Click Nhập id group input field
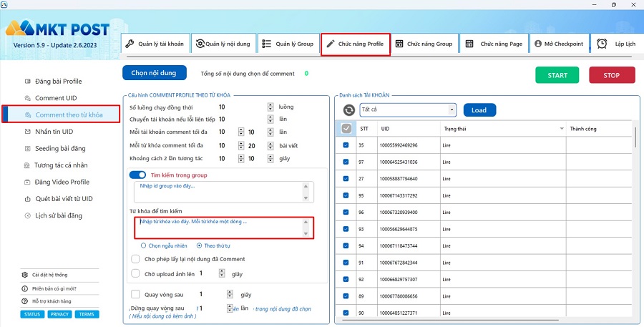 click(224, 192)
